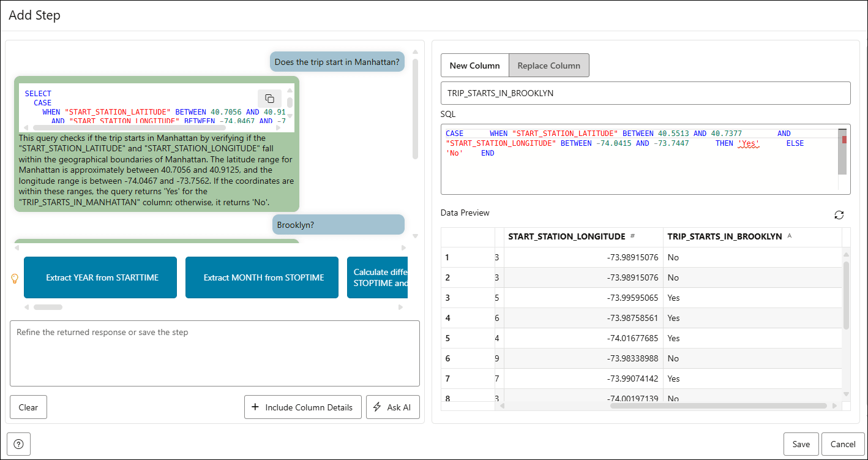Click into the SQL editor area
The image size is (868, 460).
637,172
